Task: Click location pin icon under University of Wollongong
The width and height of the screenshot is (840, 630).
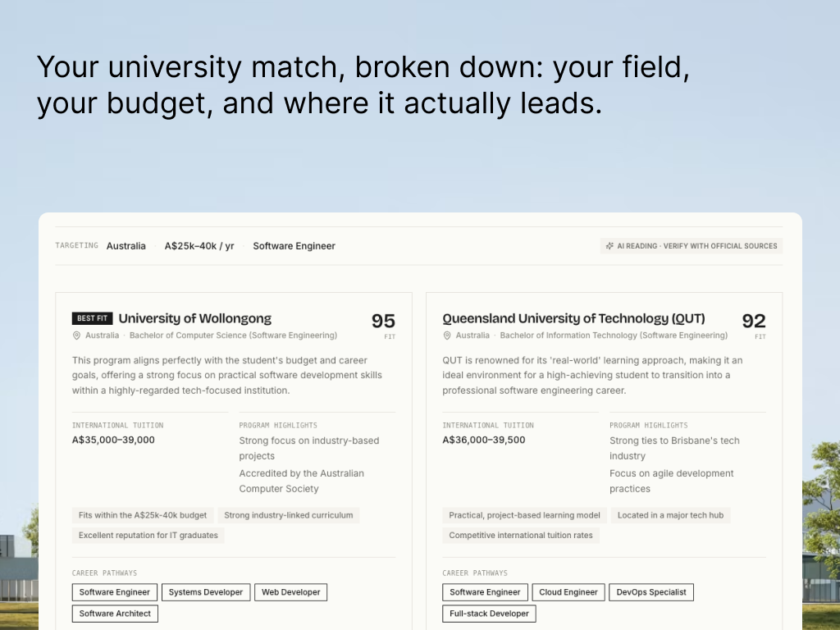Action: pyautogui.click(x=76, y=336)
